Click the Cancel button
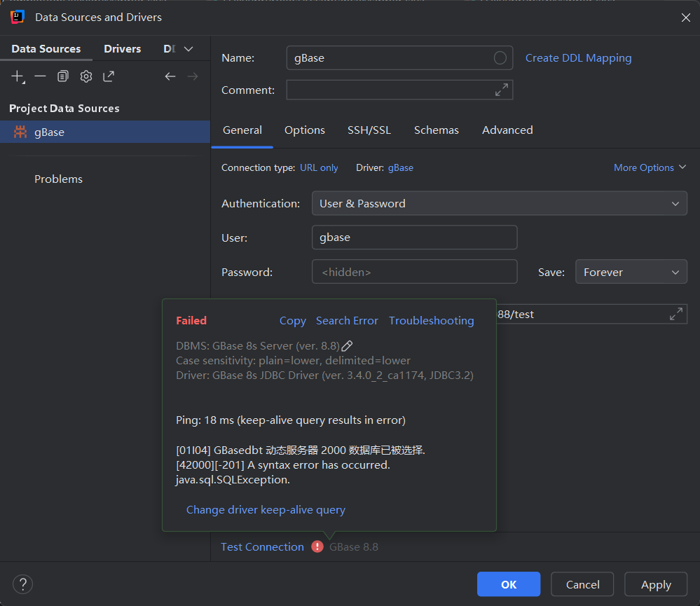The height and width of the screenshot is (606, 700). tap(582, 584)
